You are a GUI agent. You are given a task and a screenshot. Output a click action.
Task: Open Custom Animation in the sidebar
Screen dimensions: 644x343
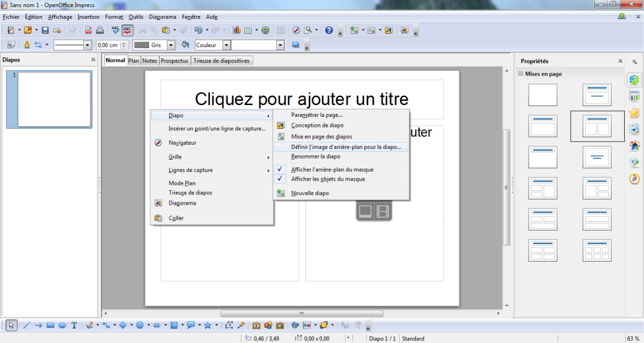click(x=634, y=112)
